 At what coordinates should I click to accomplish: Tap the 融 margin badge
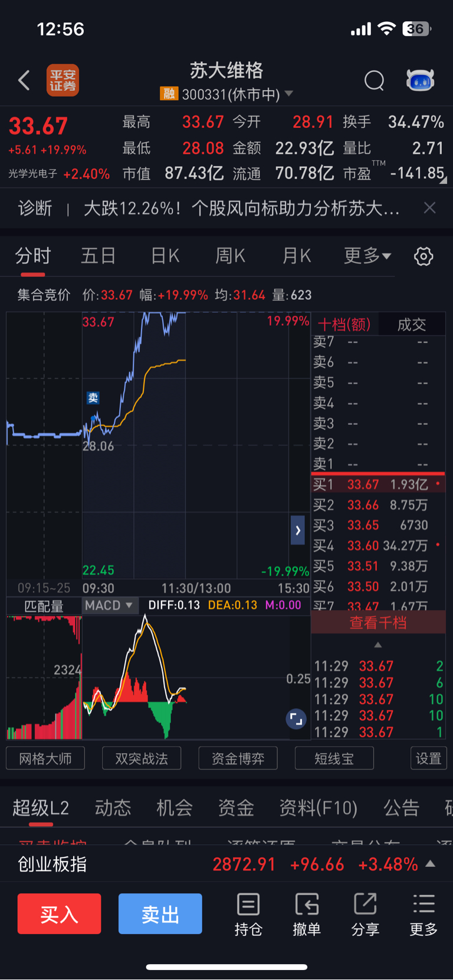[169, 94]
